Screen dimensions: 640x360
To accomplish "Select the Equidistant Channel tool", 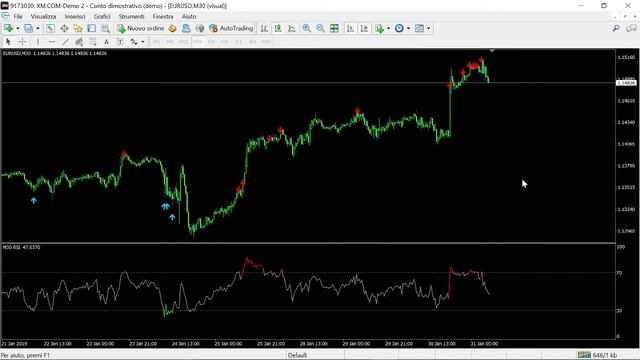I will (79, 42).
